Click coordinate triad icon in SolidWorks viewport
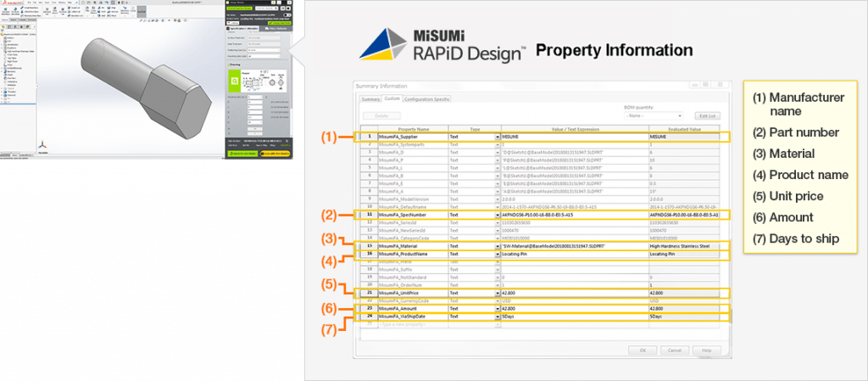 (41, 145)
